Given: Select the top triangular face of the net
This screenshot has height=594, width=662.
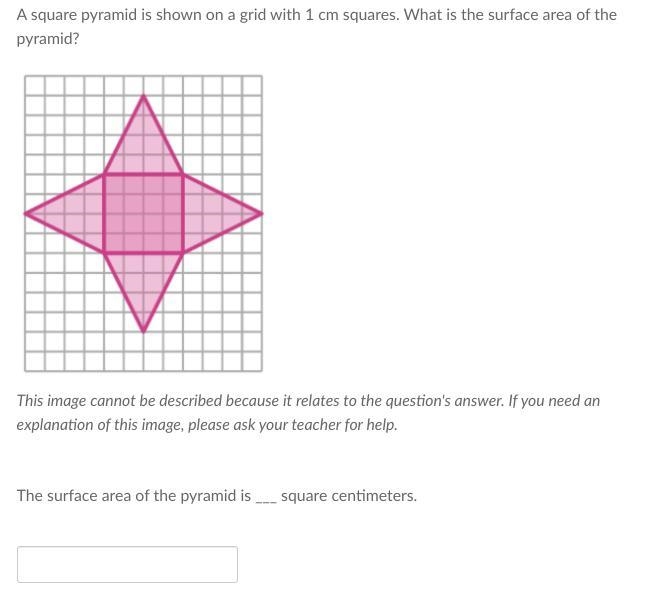Looking at the screenshot, I should tap(144, 148).
